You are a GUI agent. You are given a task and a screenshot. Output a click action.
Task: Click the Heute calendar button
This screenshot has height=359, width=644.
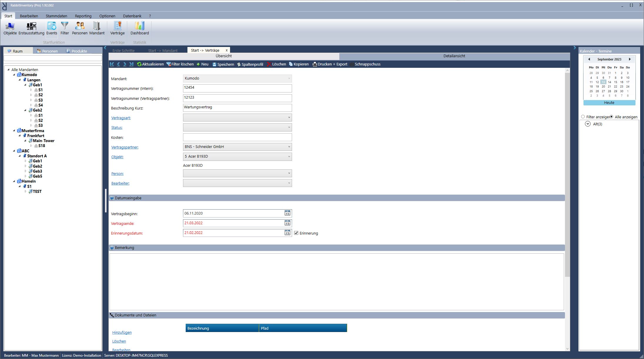(609, 103)
